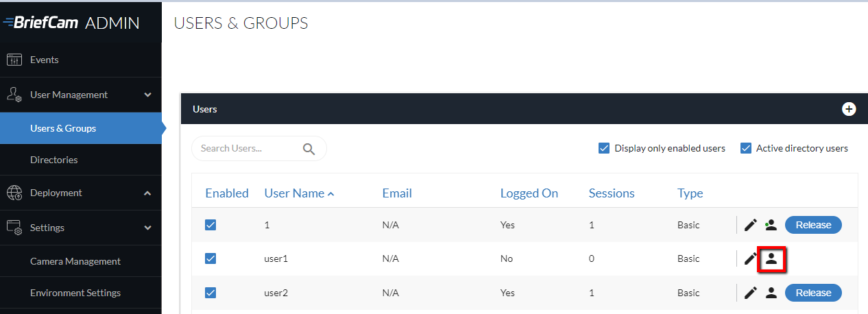This screenshot has width=868, height=314.
Task: Disable the Enabled checkbox for user2
Action: coord(210,293)
